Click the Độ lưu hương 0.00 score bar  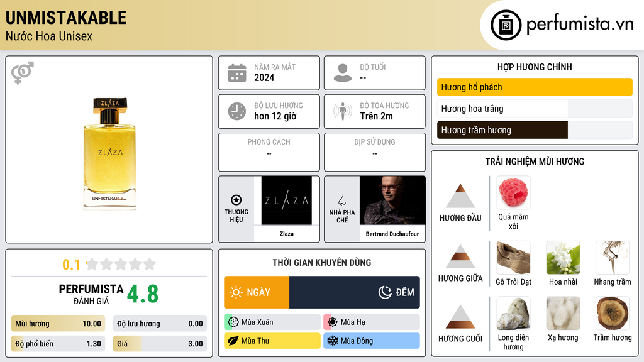[x=160, y=324]
